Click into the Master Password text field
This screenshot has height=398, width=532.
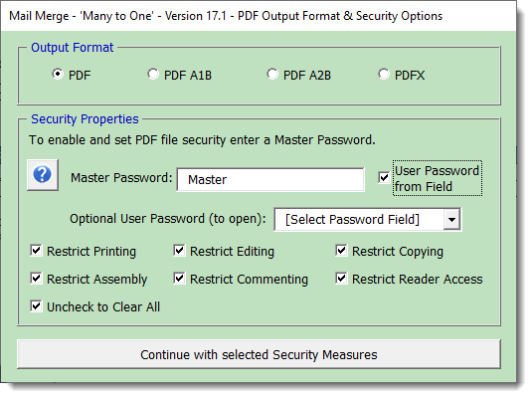(270, 179)
